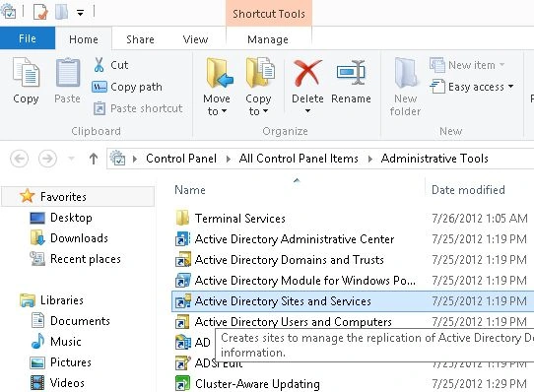Select Libraries in the navigation pane
This screenshot has width=534, height=392.
point(62,300)
